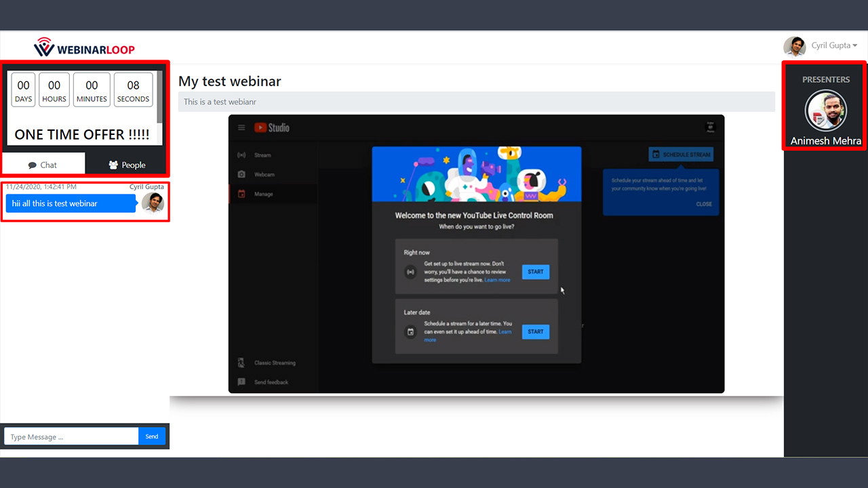Click the YouTube Studio account avatar
868x488 pixels.
point(710,127)
